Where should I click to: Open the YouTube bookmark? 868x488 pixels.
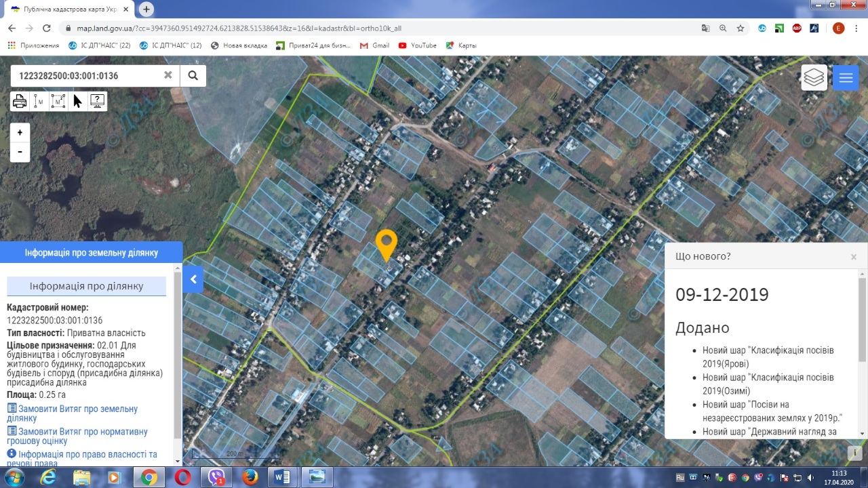click(418, 45)
